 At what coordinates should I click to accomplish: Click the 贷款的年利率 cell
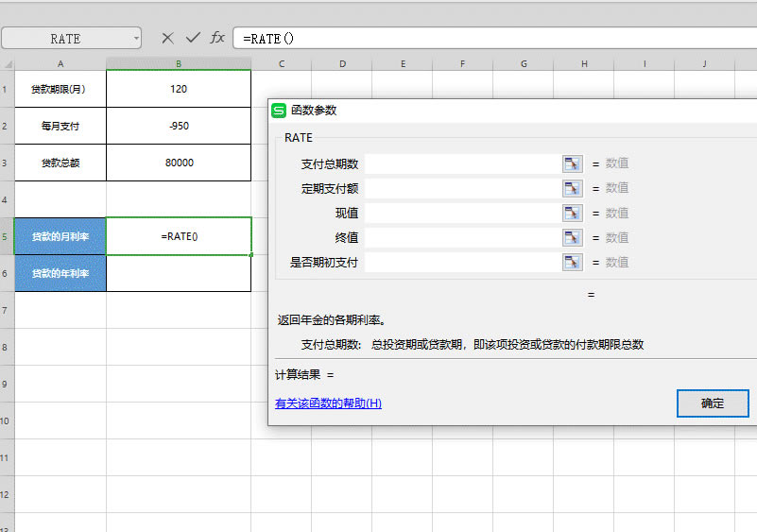tap(60, 273)
